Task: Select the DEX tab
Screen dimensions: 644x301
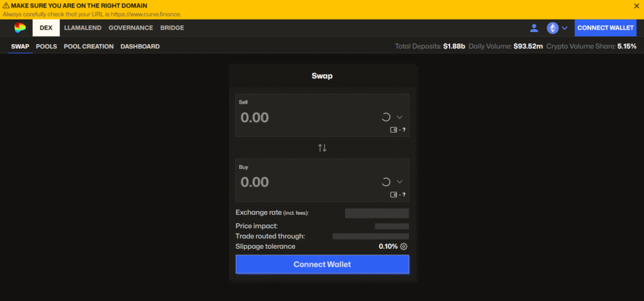Action: 46,28
